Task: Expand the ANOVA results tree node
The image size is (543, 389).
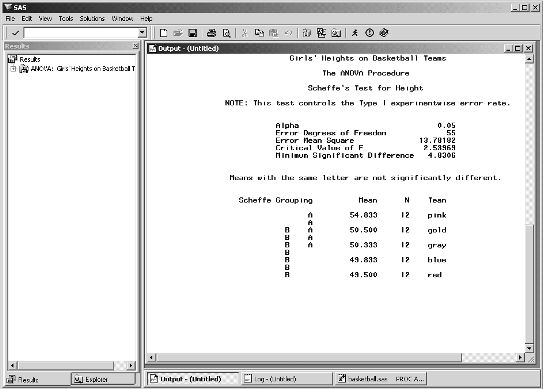Action: (x=13, y=69)
